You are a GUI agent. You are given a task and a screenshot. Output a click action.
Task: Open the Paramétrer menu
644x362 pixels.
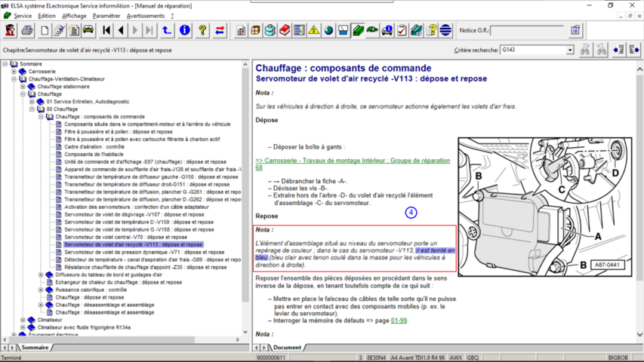coord(106,16)
